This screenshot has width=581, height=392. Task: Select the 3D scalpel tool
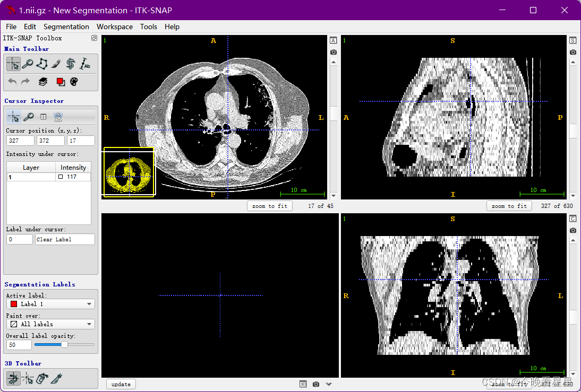56,378
